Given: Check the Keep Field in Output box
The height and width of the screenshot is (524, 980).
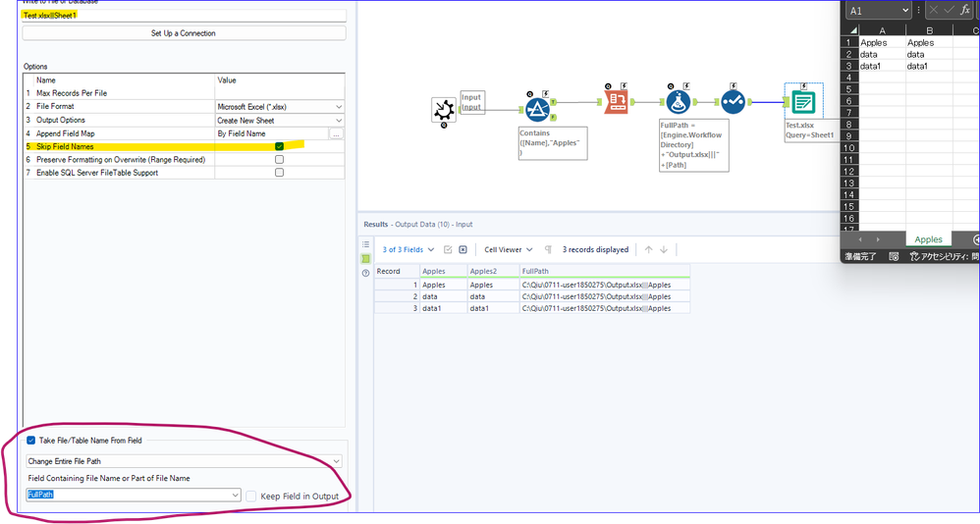Looking at the screenshot, I should coord(251,496).
